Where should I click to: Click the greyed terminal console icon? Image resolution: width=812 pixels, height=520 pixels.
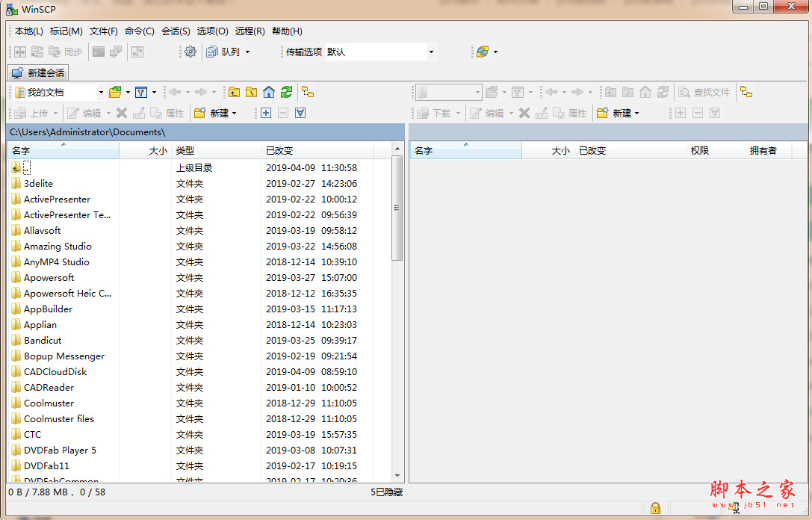click(x=99, y=52)
